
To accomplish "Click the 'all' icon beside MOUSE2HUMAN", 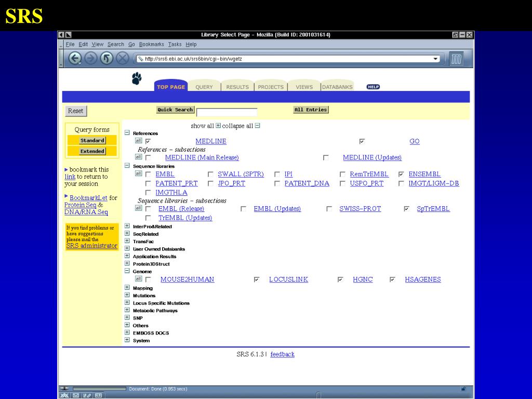I will coord(138,278).
